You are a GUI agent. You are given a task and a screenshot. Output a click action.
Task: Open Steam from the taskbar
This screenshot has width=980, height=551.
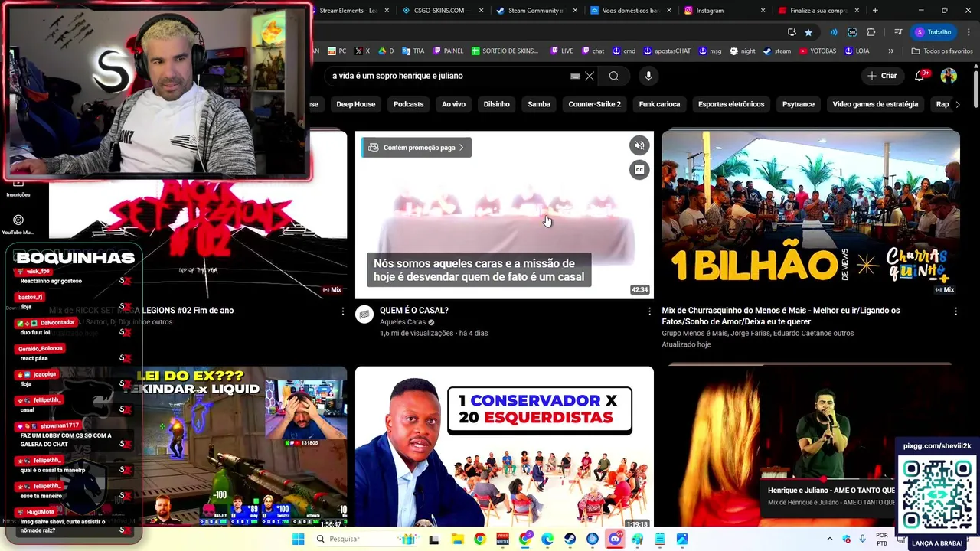(570, 539)
